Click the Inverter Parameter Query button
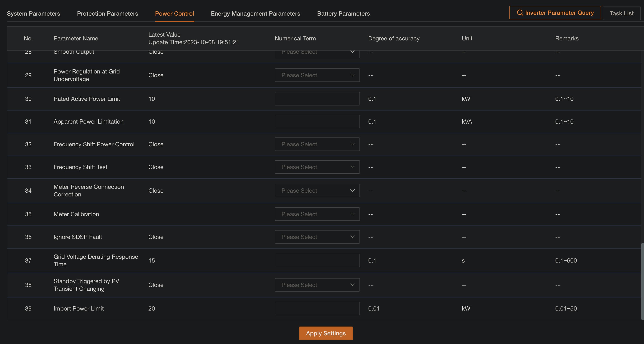The width and height of the screenshot is (644, 344). point(554,12)
